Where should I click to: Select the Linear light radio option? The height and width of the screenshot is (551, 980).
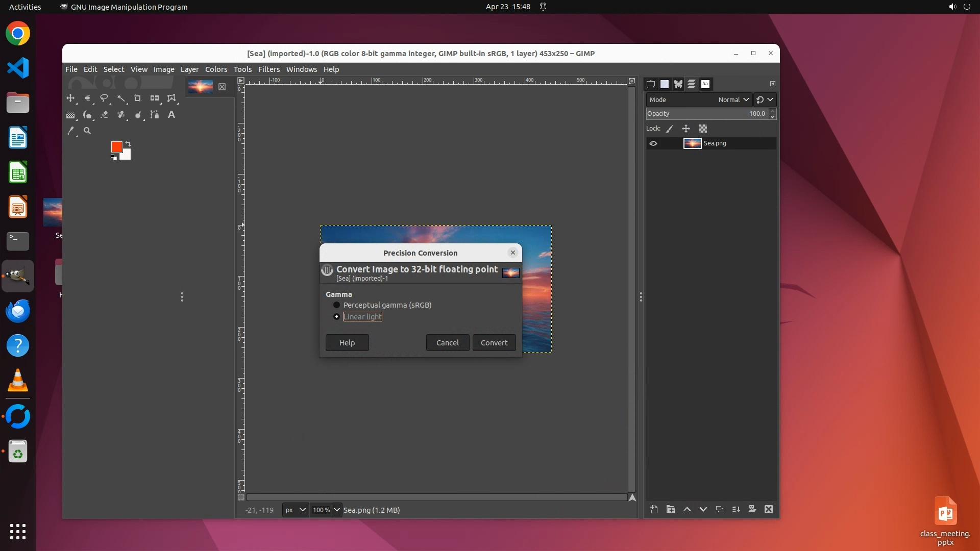pyautogui.click(x=337, y=317)
